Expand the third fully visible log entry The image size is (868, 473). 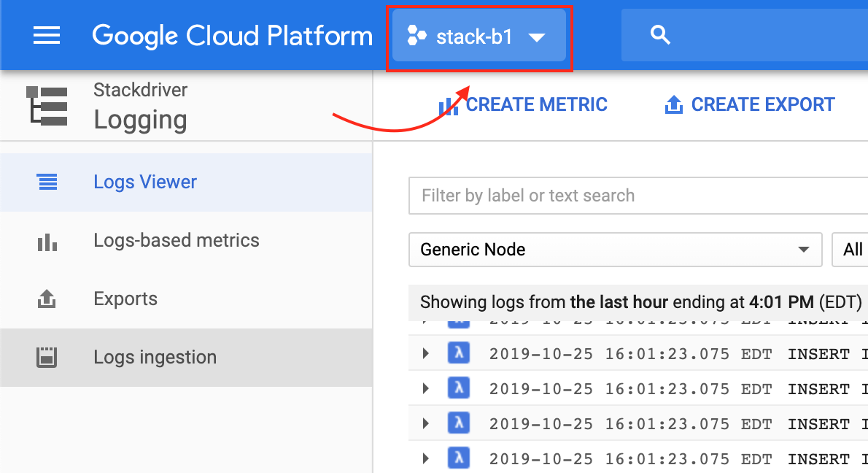click(x=425, y=423)
